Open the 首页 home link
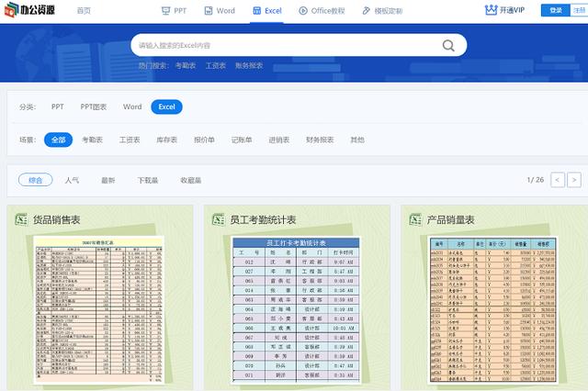The image size is (588, 391). [84, 10]
